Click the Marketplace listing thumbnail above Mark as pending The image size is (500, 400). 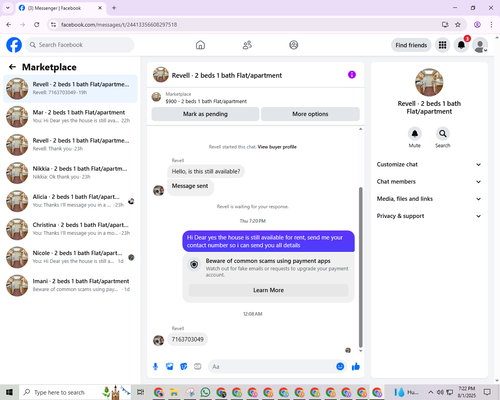tap(156, 97)
